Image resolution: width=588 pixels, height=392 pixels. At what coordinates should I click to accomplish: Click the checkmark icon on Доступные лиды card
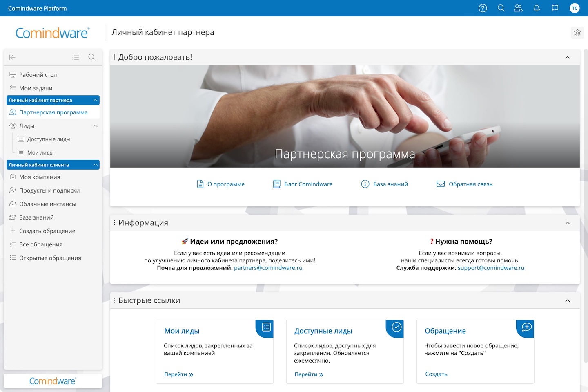click(x=396, y=327)
